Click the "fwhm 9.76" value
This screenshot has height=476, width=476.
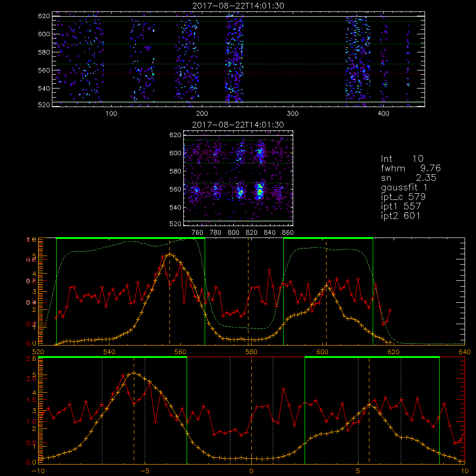point(410,168)
